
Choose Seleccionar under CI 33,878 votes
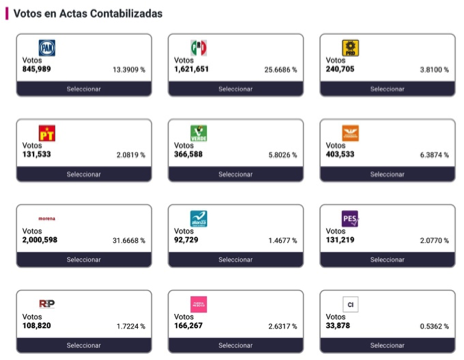click(387, 345)
